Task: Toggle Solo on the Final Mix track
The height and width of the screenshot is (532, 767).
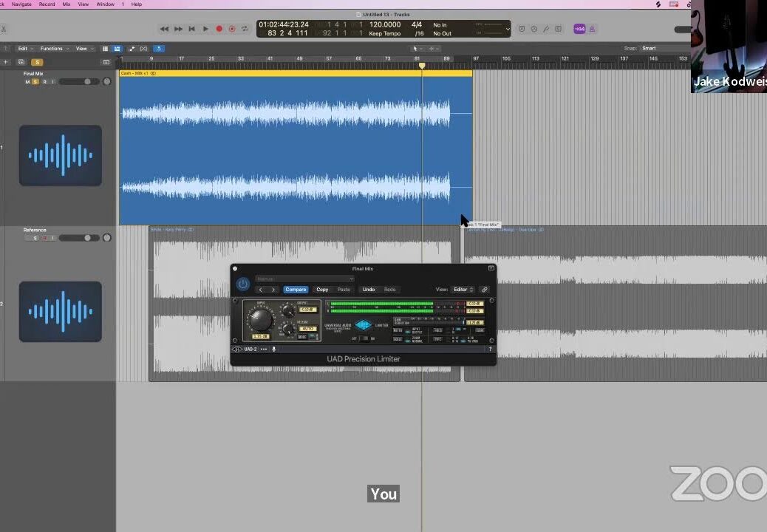Action: point(35,82)
